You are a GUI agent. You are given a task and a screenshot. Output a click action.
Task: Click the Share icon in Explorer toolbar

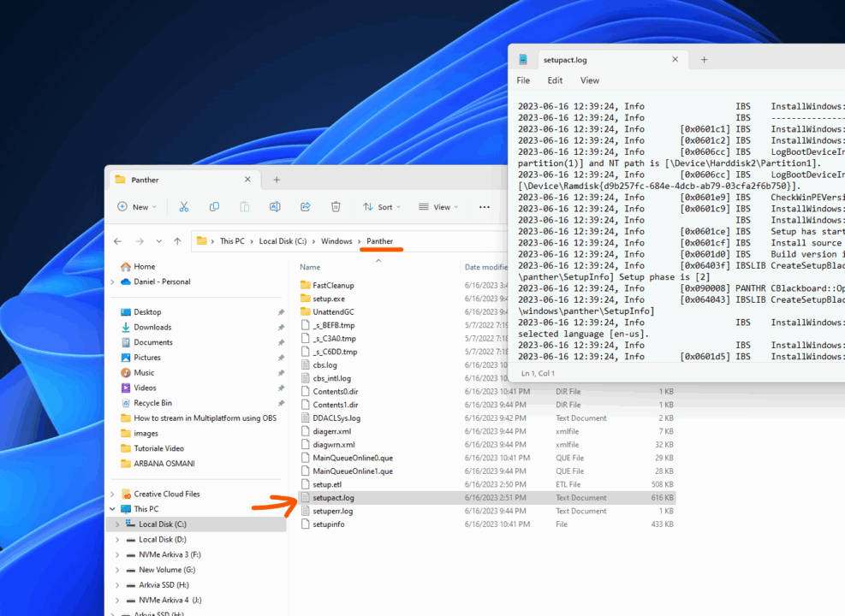click(x=306, y=207)
